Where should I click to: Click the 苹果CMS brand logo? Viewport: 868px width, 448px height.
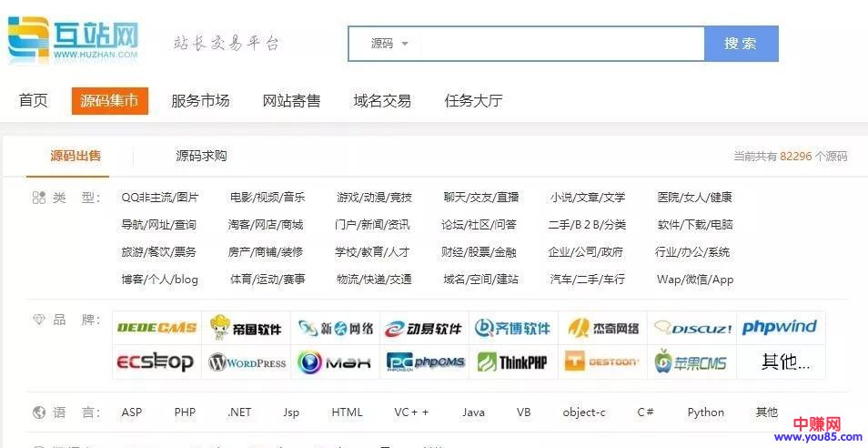coord(691,362)
